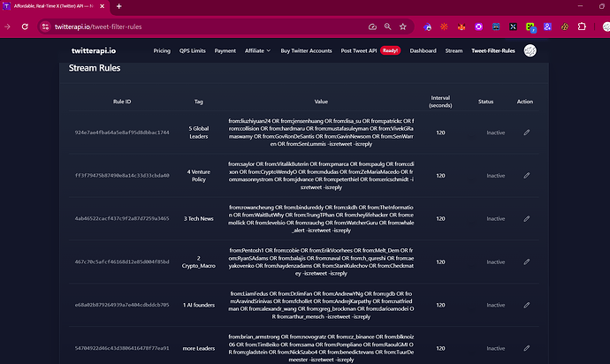This screenshot has width=610, height=364.
Task: Open the orange asterisk extension
Action: (x=444, y=27)
